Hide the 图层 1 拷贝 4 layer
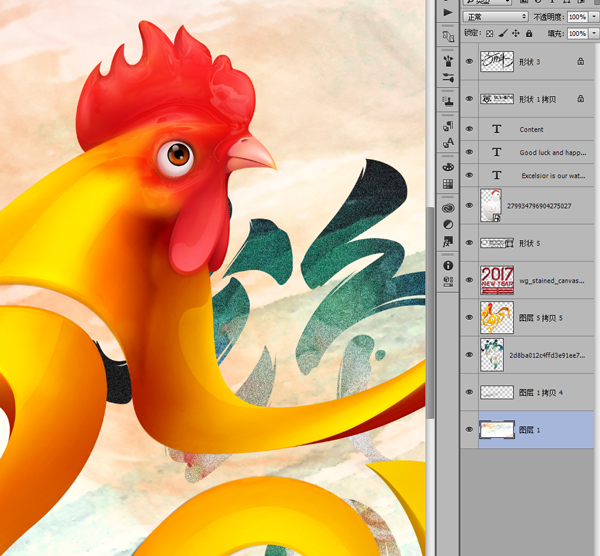 pyautogui.click(x=469, y=392)
